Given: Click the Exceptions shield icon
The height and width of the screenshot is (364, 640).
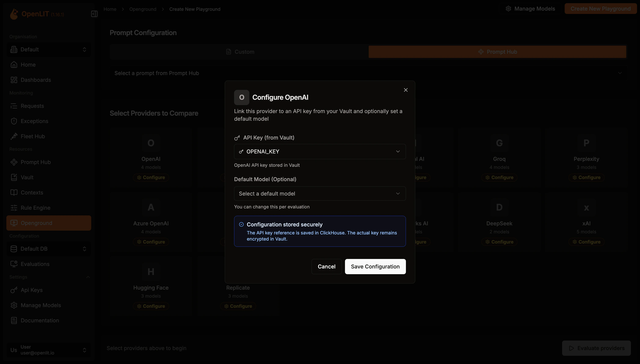Looking at the screenshot, I should pos(14,121).
